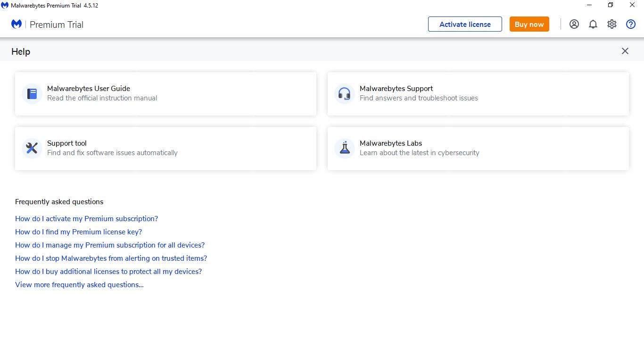Restore down the Malwarebytes window
Image resolution: width=644 pixels, height=348 pixels.
coord(611,5)
